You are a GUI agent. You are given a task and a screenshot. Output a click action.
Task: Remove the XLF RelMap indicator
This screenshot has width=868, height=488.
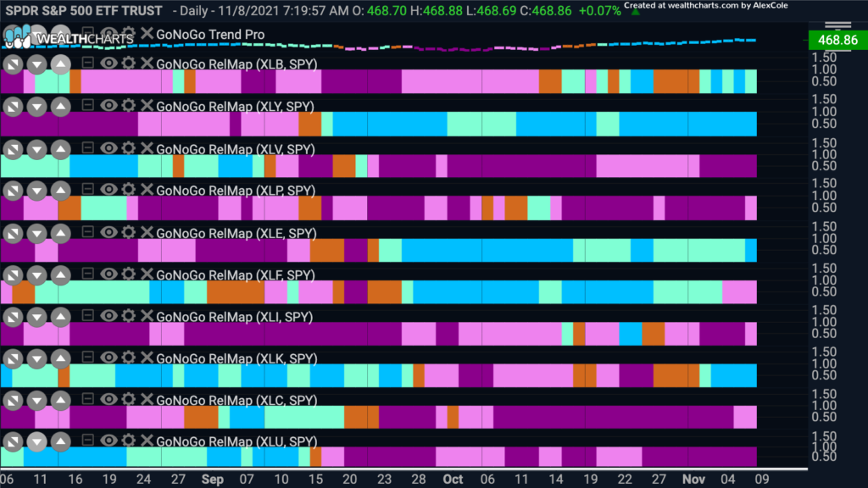click(x=146, y=274)
